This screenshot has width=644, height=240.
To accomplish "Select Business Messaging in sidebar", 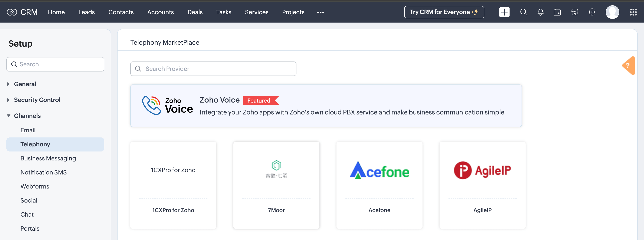I will (x=48, y=158).
